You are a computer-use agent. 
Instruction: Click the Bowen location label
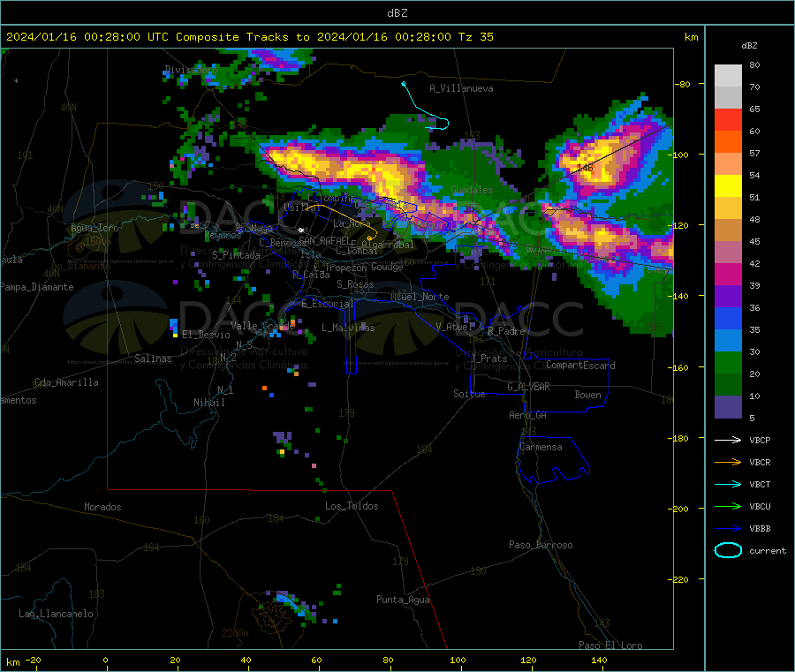tap(588, 395)
